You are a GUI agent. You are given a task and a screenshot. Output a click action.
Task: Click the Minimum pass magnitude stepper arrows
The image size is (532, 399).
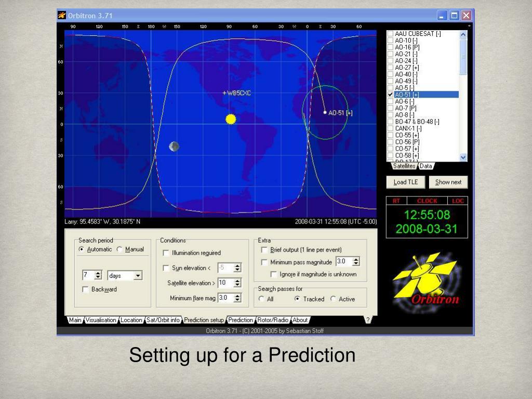356,261
